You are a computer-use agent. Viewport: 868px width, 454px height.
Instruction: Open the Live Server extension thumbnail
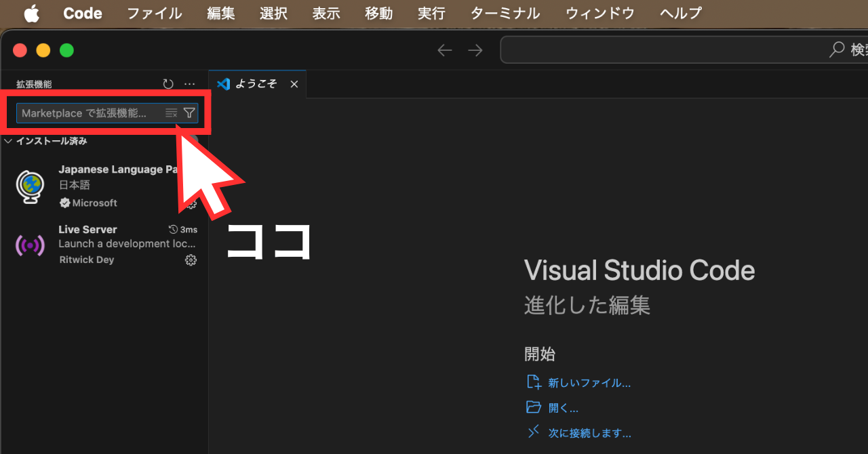pyautogui.click(x=28, y=245)
